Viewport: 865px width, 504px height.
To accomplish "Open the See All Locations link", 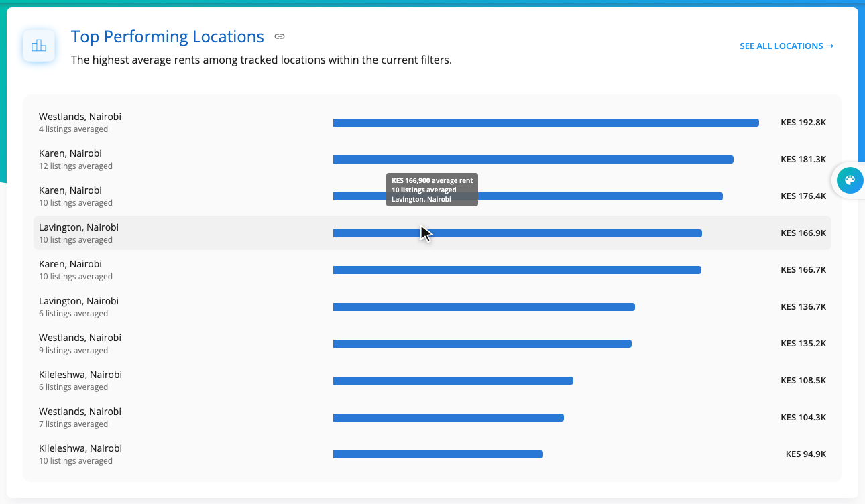I will [787, 46].
